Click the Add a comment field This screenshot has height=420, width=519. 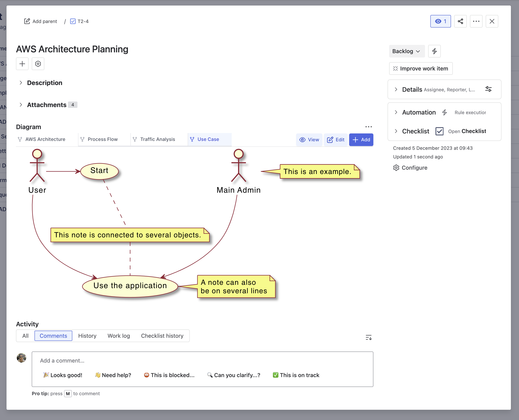pos(202,361)
